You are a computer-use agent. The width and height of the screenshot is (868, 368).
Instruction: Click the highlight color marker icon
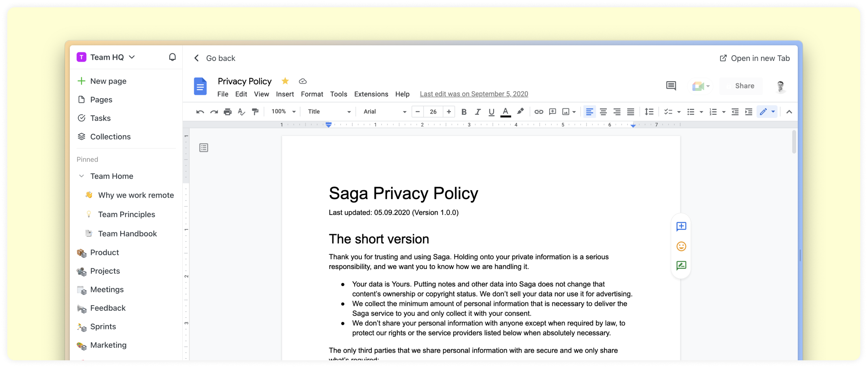520,112
